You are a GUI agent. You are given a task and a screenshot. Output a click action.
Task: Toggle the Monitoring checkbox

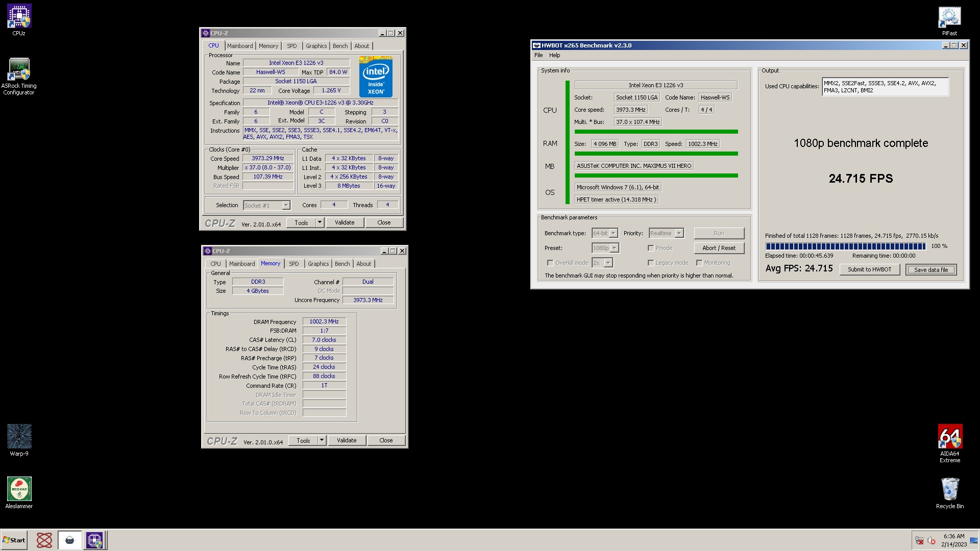click(x=699, y=263)
